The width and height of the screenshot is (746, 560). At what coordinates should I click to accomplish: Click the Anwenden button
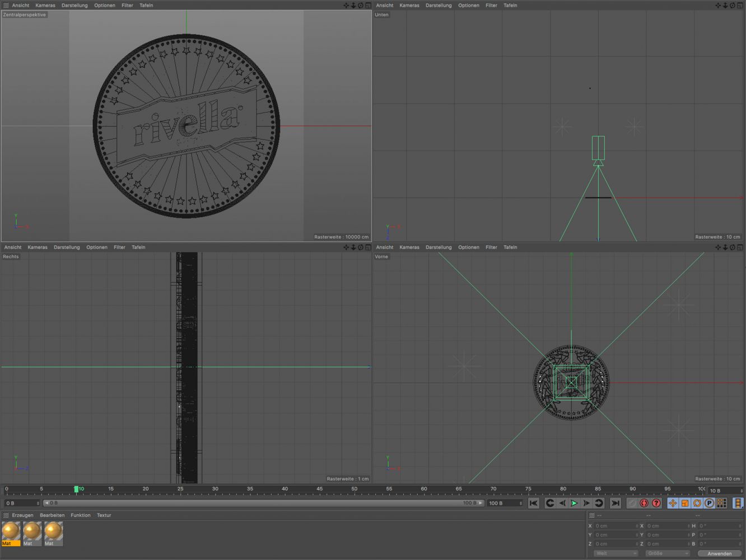coord(719,553)
